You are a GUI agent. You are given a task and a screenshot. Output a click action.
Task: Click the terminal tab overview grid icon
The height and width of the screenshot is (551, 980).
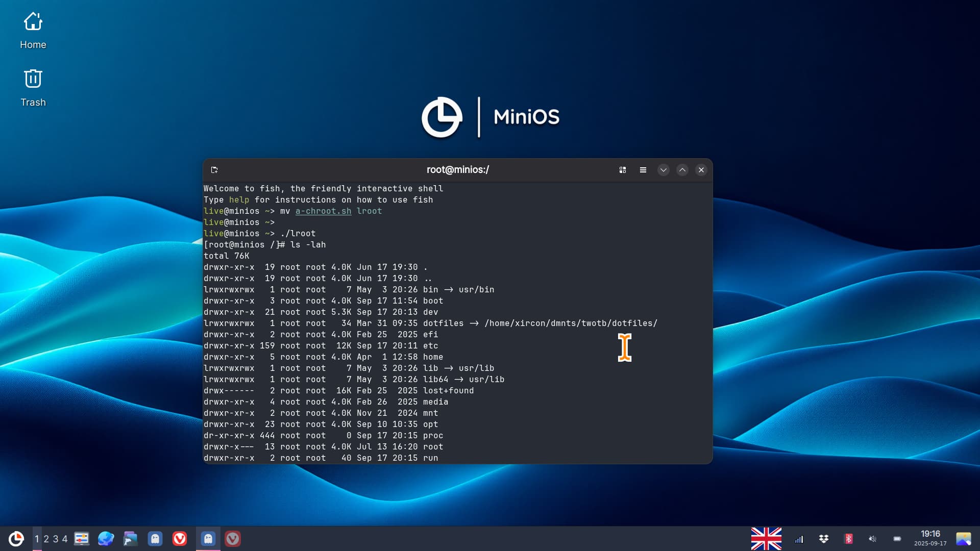pos(623,170)
